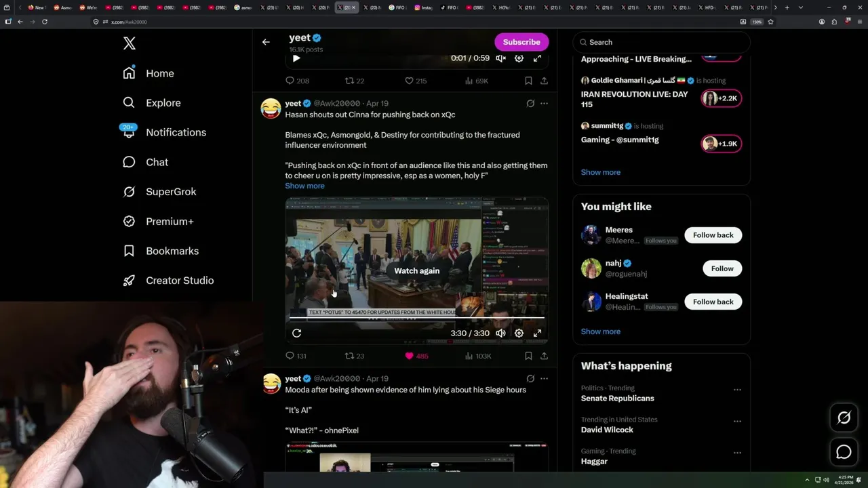Unlike the post with 485 likes
Viewport: 868px width, 488px height.
click(416, 356)
